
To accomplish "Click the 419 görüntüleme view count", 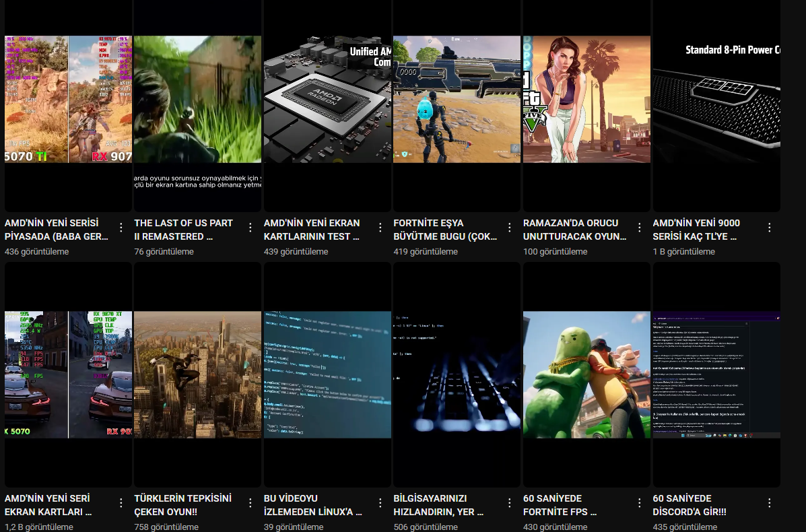I will pos(426,252).
